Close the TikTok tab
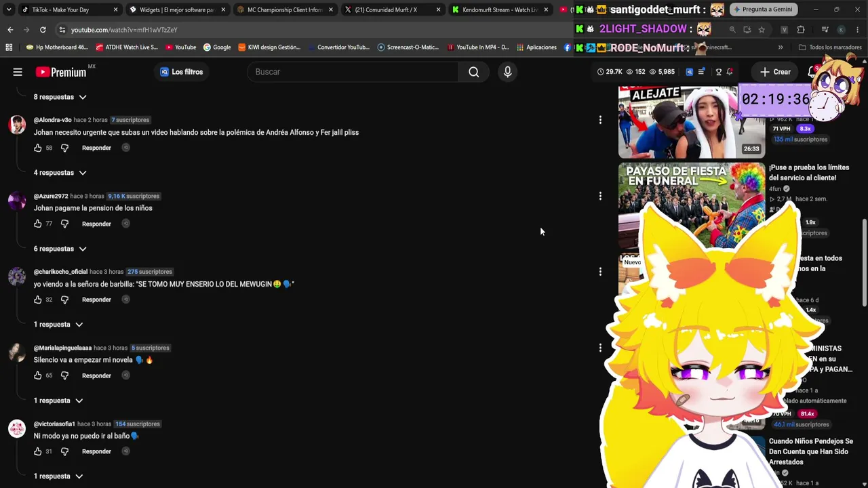 point(115,9)
